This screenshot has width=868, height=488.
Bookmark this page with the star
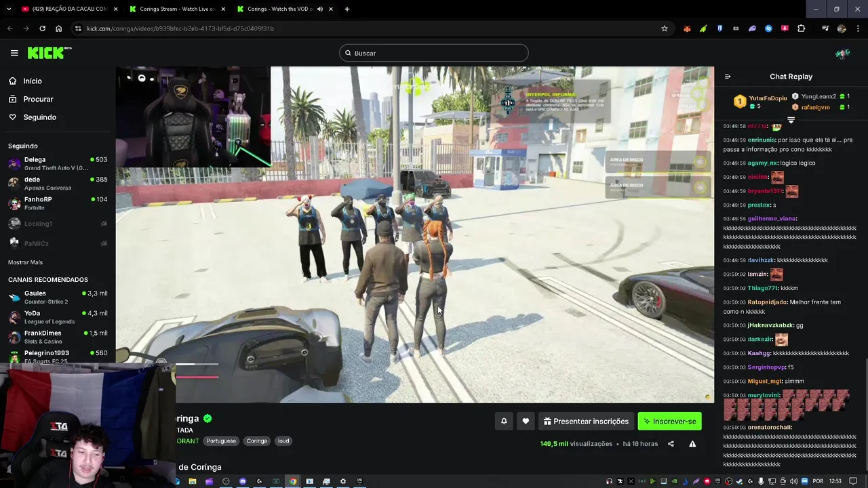665,28
